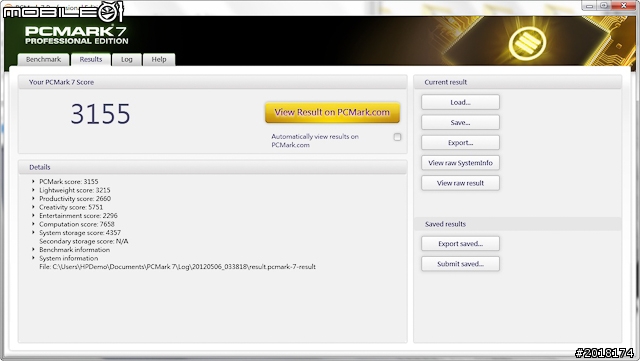Click the Load... button
The height and width of the screenshot is (361, 640).
tap(460, 103)
